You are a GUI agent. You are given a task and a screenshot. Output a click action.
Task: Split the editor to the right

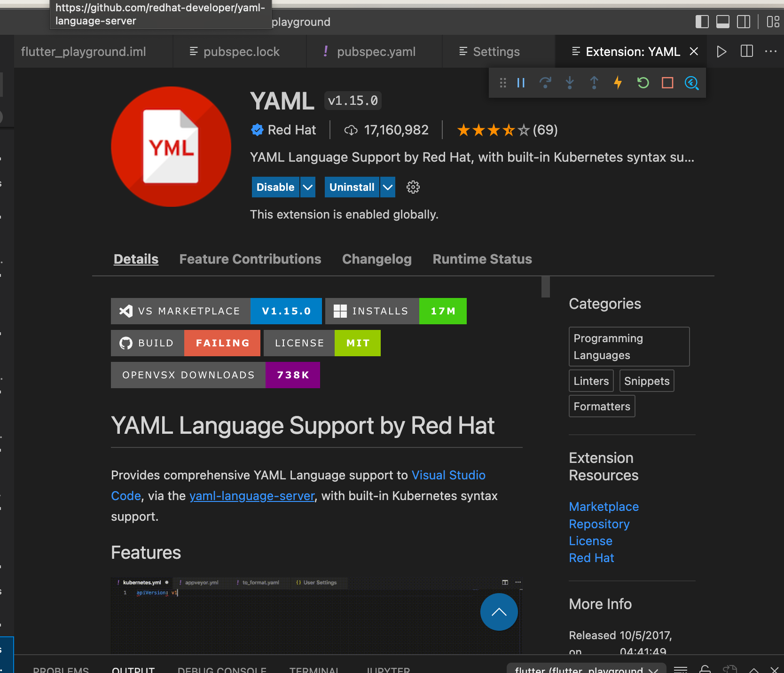coord(746,51)
